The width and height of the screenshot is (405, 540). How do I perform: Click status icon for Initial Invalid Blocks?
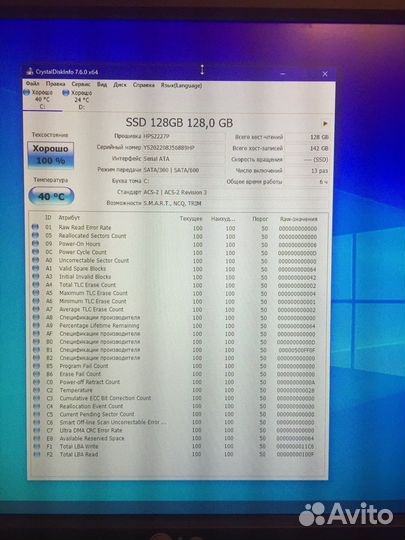35,276
